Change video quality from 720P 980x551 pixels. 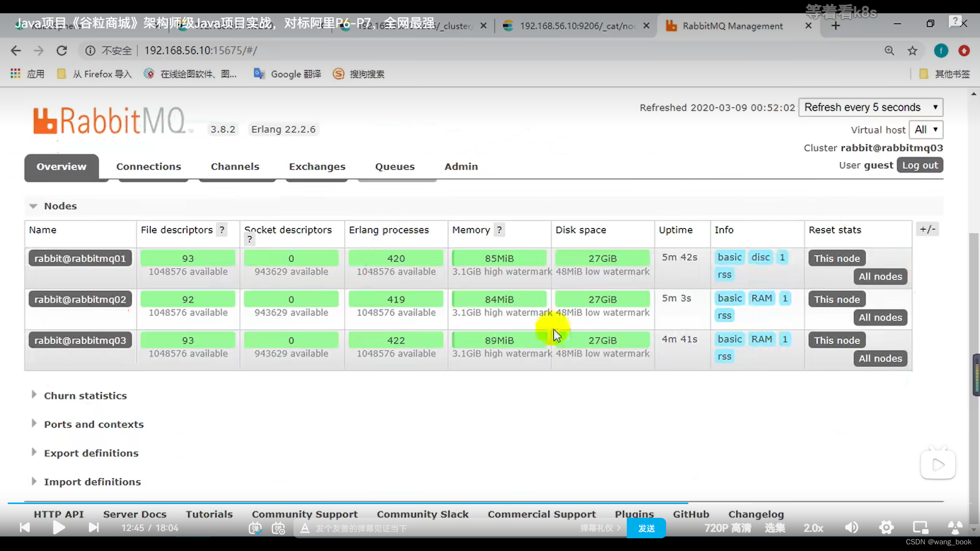click(728, 528)
